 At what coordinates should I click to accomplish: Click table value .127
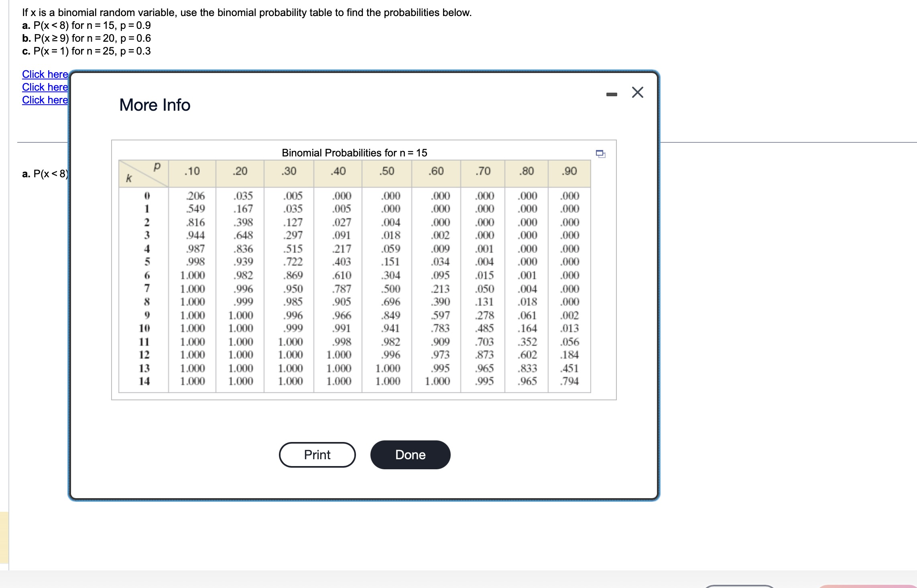tap(293, 222)
